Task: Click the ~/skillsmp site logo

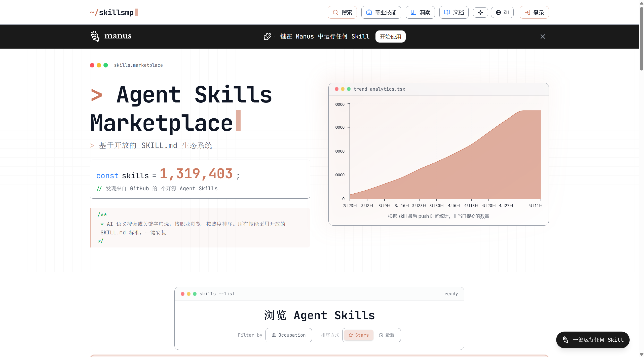Action: [114, 12]
